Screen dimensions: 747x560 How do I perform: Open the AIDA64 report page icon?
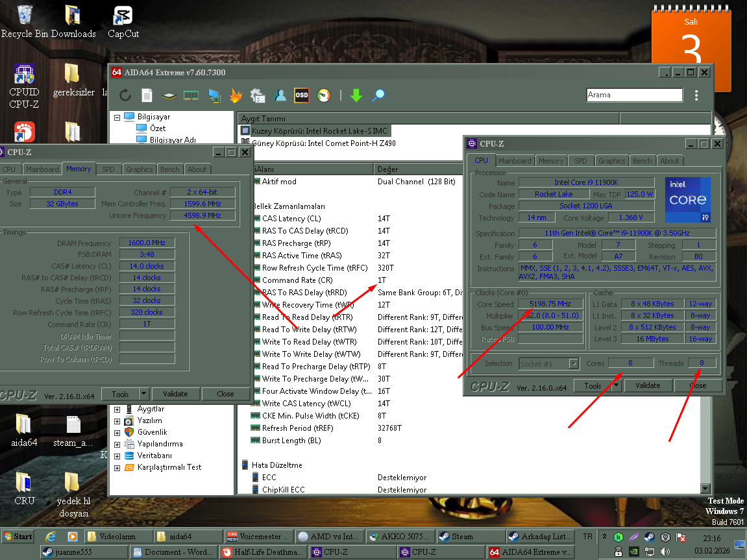pos(147,95)
